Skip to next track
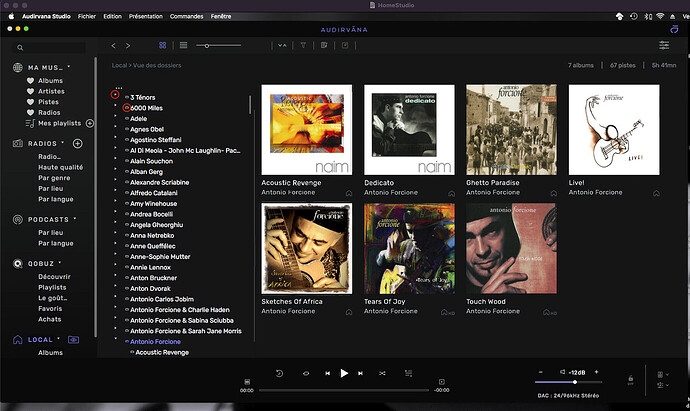Viewport: 690px width, 411px height. click(360, 373)
